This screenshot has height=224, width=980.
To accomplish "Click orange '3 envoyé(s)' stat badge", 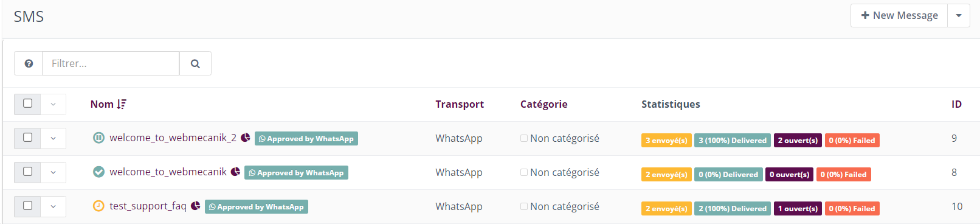I will [666, 141].
